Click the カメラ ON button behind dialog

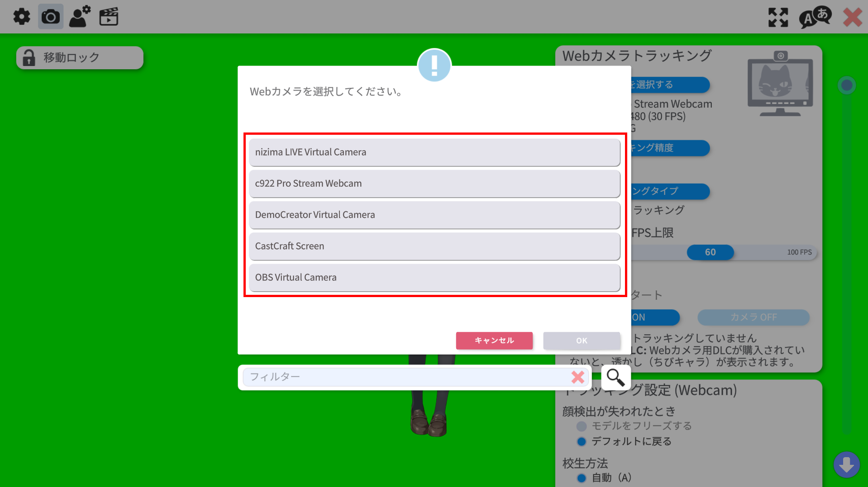tap(655, 317)
